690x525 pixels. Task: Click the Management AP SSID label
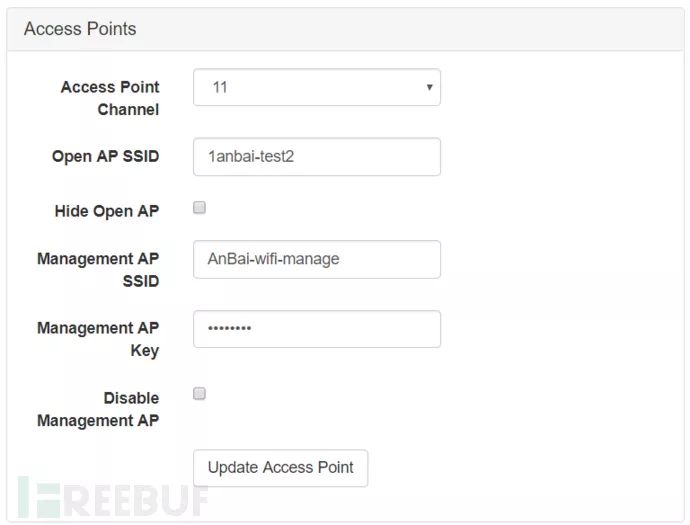98,270
